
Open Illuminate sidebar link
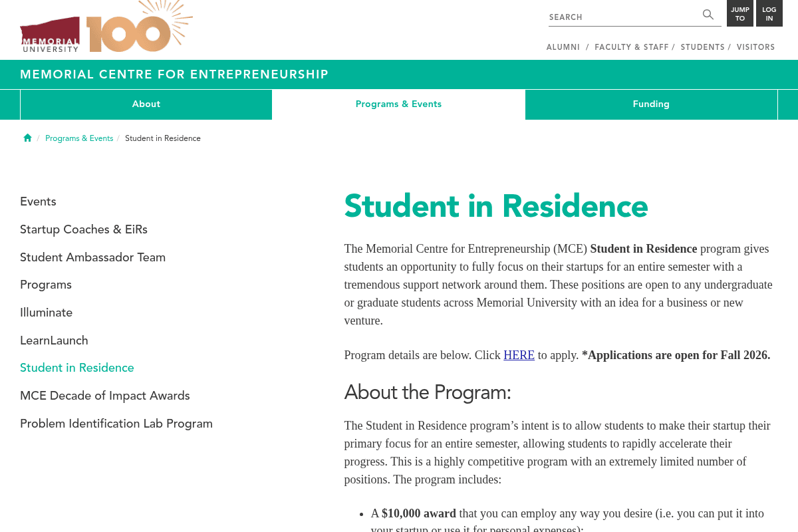tap(46, 313)
